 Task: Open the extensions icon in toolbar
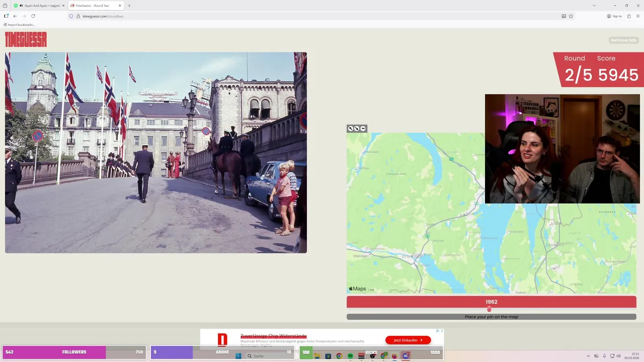[629, 16]
